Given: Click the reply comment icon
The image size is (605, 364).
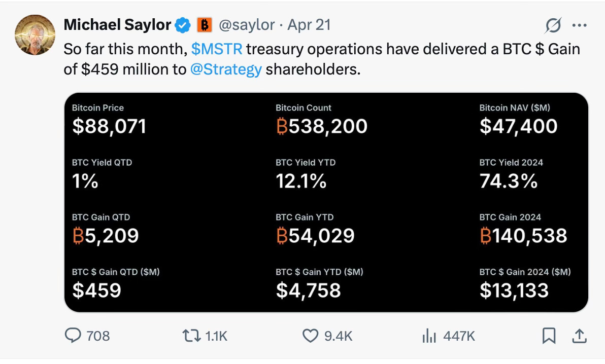Looking at the screenshot, I should tap(74, 336).
